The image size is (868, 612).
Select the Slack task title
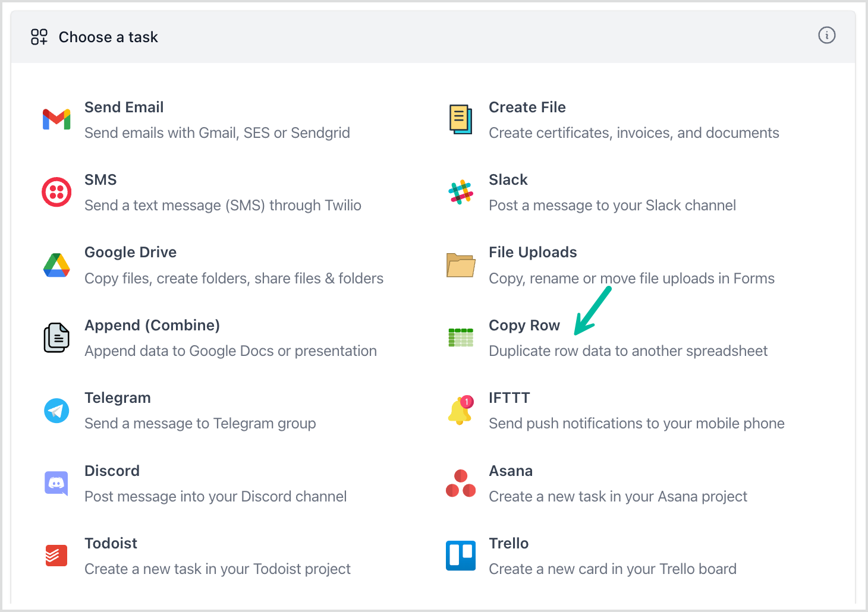[508, 179]
